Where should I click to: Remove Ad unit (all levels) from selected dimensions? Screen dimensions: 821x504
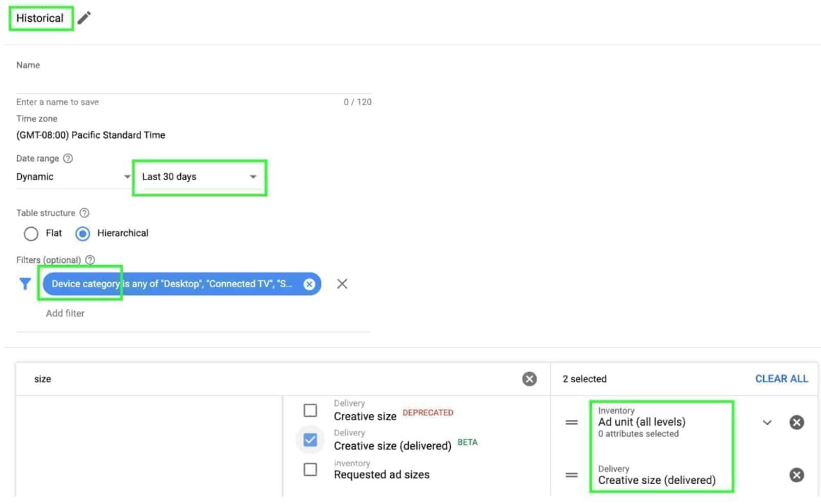pos(796,422)
